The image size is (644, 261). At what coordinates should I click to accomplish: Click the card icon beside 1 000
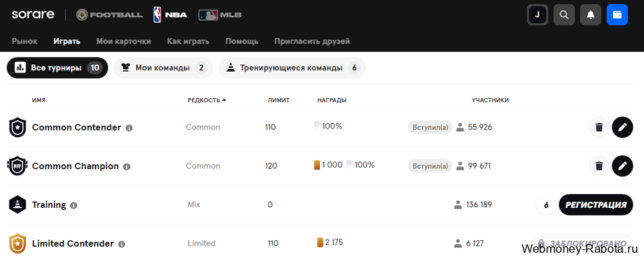click(317, 165)
